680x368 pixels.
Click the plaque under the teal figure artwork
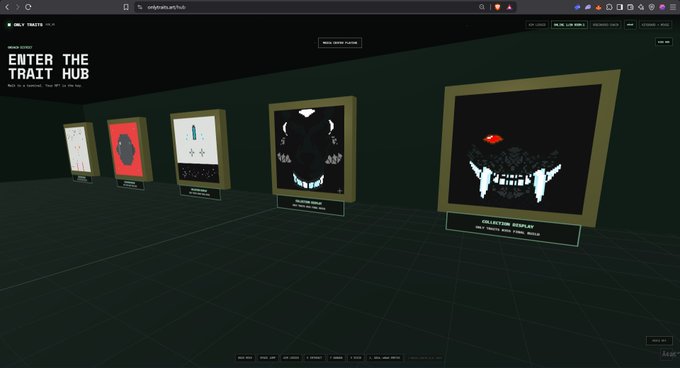(200, 192)
